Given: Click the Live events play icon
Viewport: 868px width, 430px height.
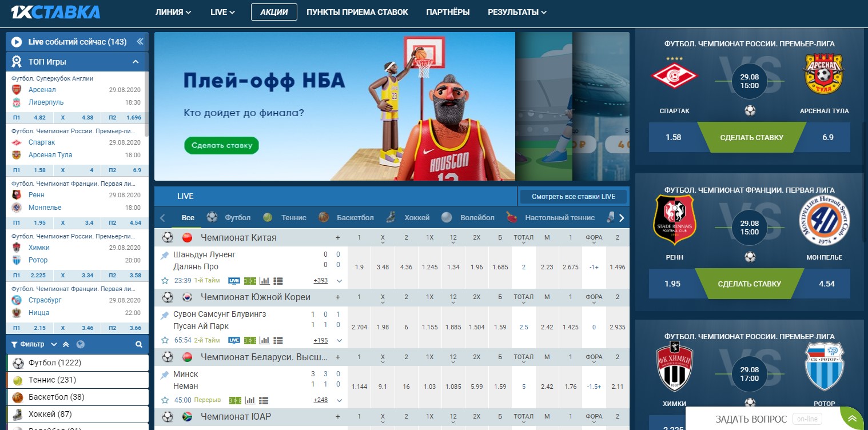Looking at the screenshot, I should [17, 42].
